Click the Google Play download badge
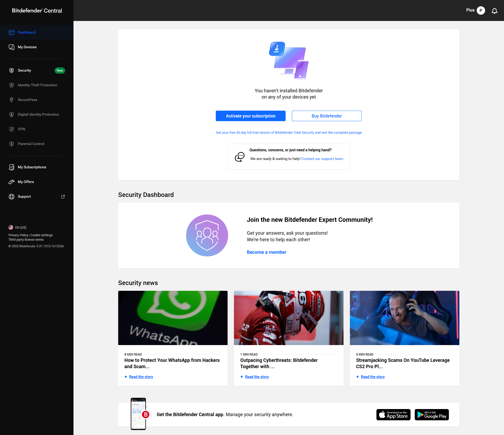Viewport: 504px width, 435px height. [432, 415]
